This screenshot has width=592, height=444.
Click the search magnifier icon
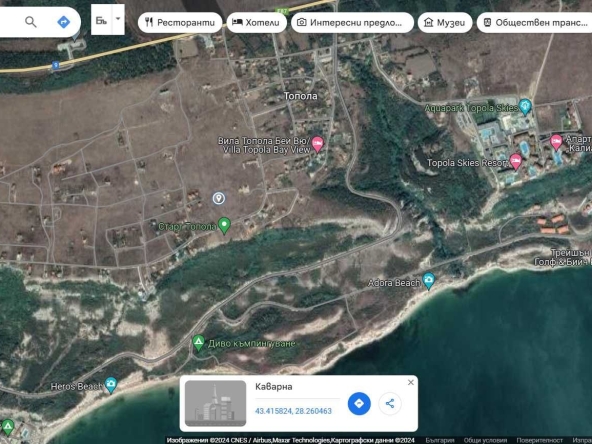click(x=31, y=22)
